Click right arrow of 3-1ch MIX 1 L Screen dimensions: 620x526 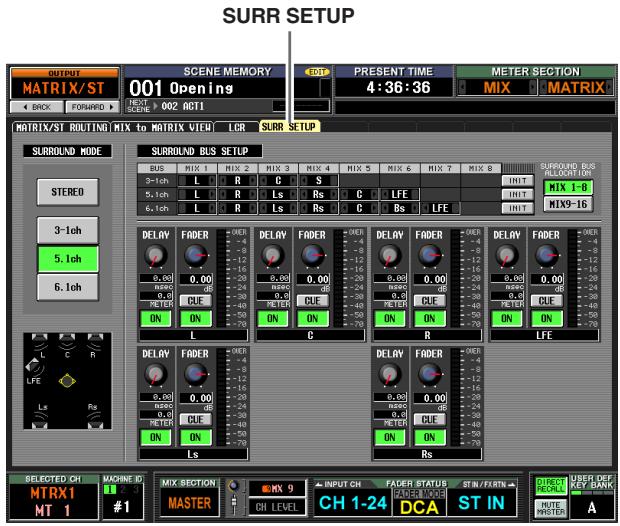(212, 181)
